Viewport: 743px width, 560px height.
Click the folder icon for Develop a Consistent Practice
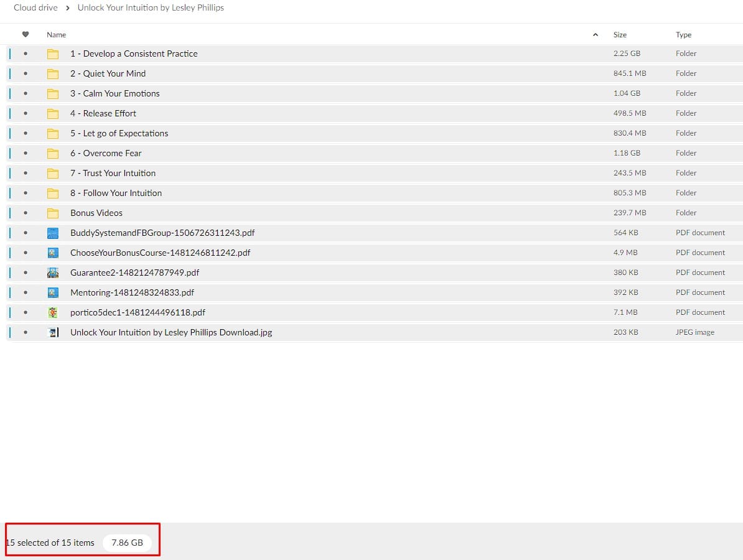53,54
